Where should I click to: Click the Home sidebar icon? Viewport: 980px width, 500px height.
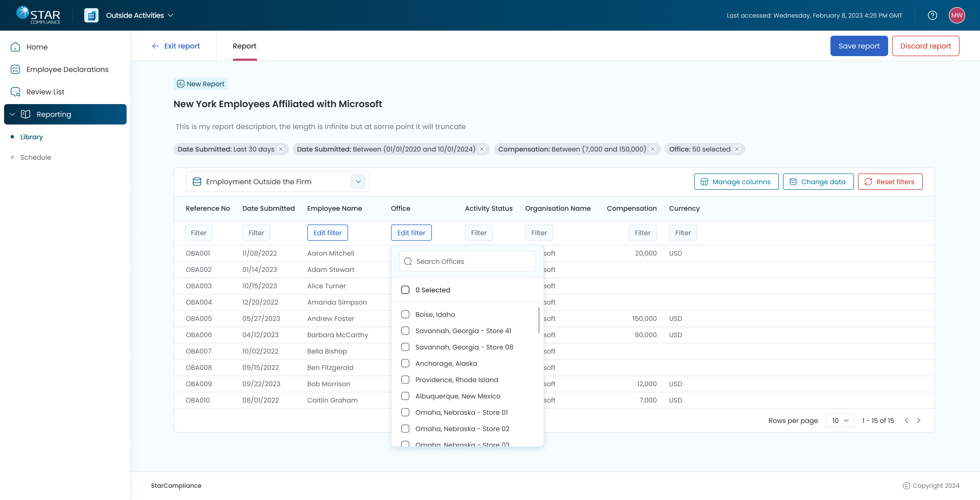(15, 47)
